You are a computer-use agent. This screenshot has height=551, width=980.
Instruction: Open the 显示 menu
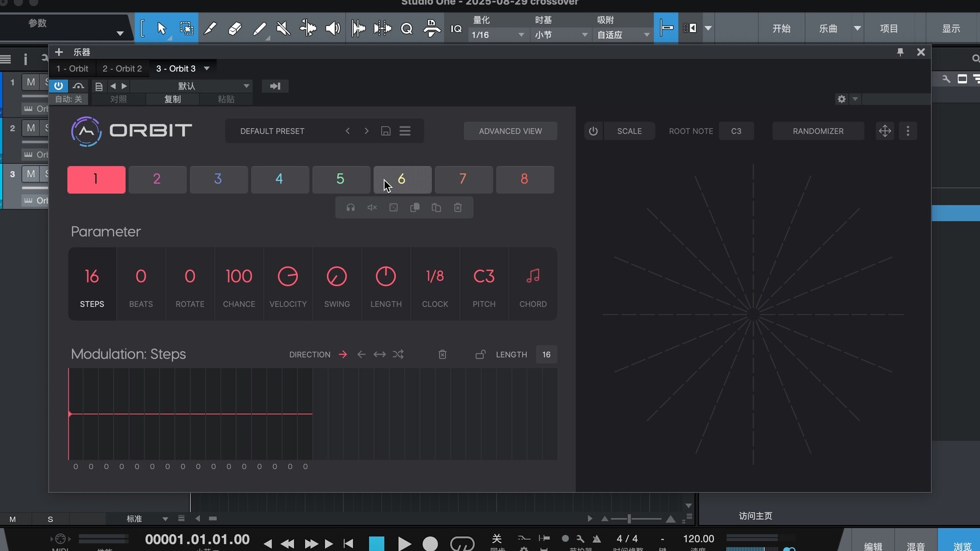[x=951, y=29]
